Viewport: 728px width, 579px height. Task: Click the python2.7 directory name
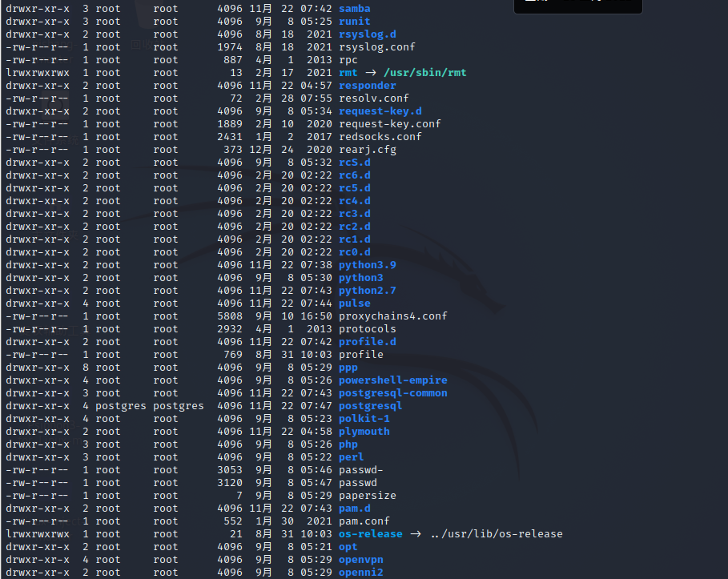point(368,291)
